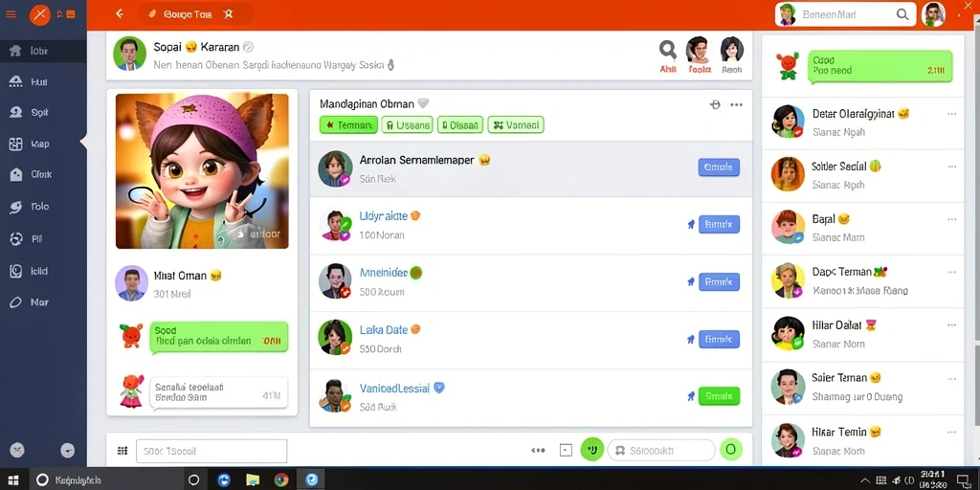980x490 pixels.
Task: Focus the bottom-left message input field
Action: pos(212,451)
